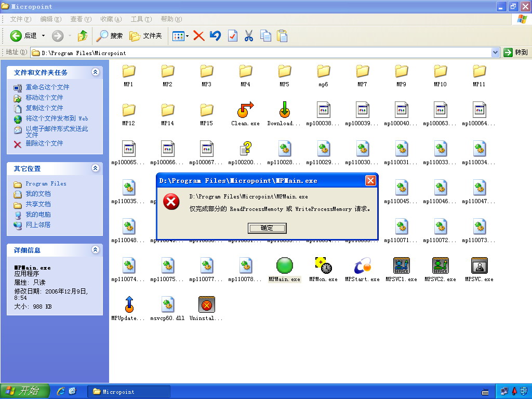Click the Copy toolbar icon
This screenshot has width=532, height=399.
coord(265,36)
